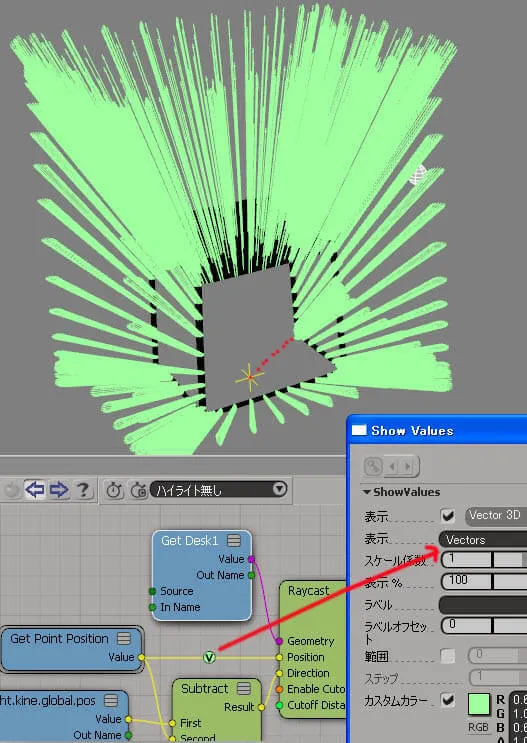The image size is (527, 743).
Task: Select the kine.global.pos node header
Action: pyautogui.click(x=47, y=700)
